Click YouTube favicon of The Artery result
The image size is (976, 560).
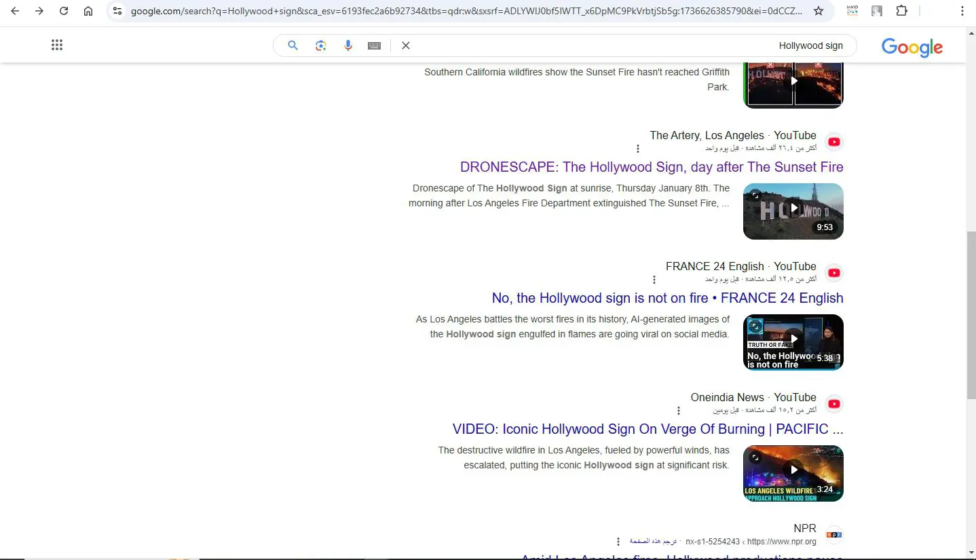click(834, 142)
